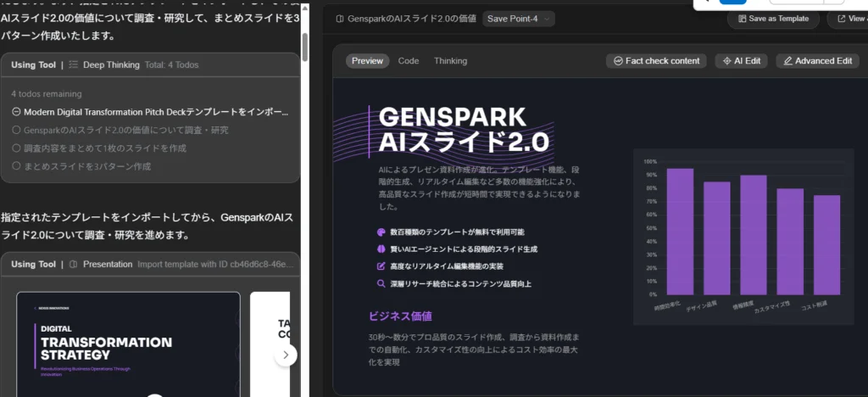Open the Save Point-4 dropdown
868x397 pixels.
click(x=518, y=19)
